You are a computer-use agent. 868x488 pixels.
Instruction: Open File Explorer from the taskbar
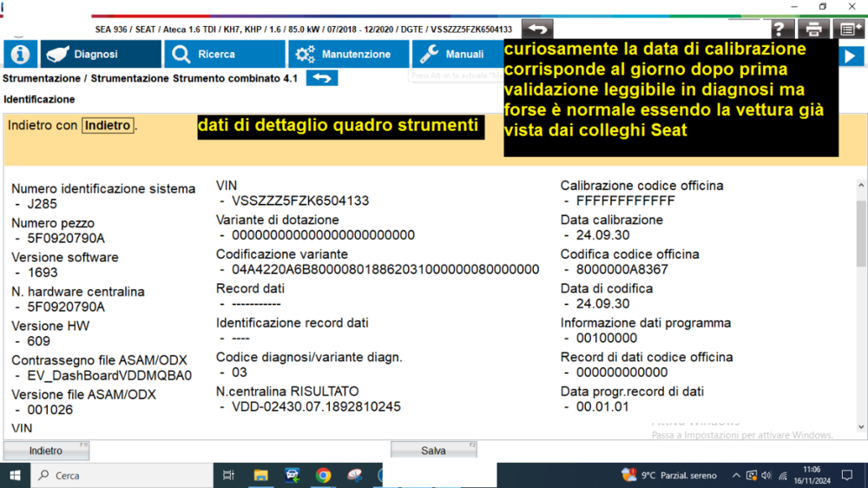click(x=260, y=475)
